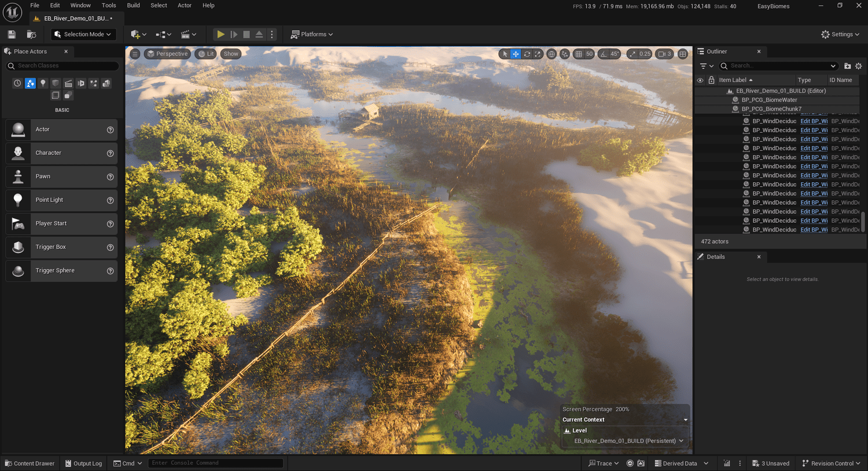868x471 pixels.
Task: Expand the Revision Control menu
Action: pyautogui.click(x=832, y=463)
